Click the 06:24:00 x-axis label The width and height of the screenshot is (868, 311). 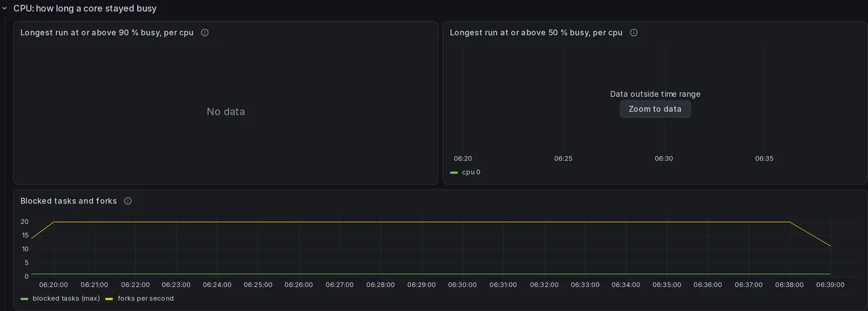[x=217, y=285]
